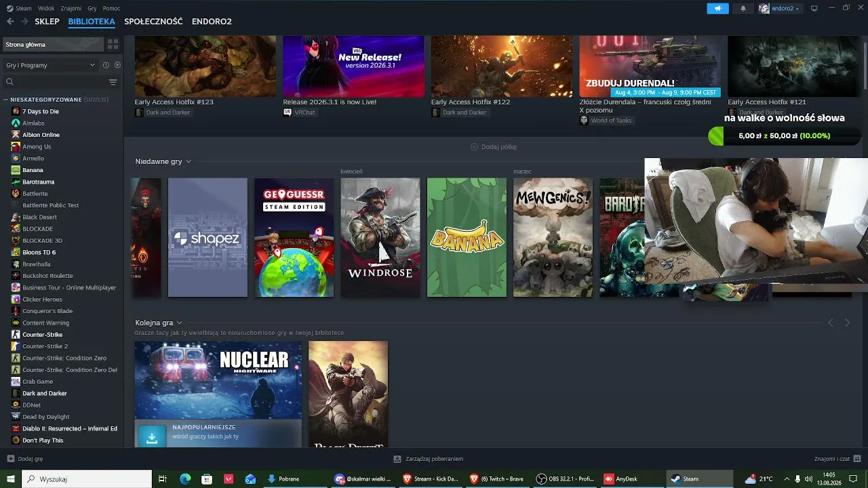Image resolution: width=868 pixels, height=488 pixels.
Task: Launch Microsoft Edge from the taskbar
Action: click(185, 479)
